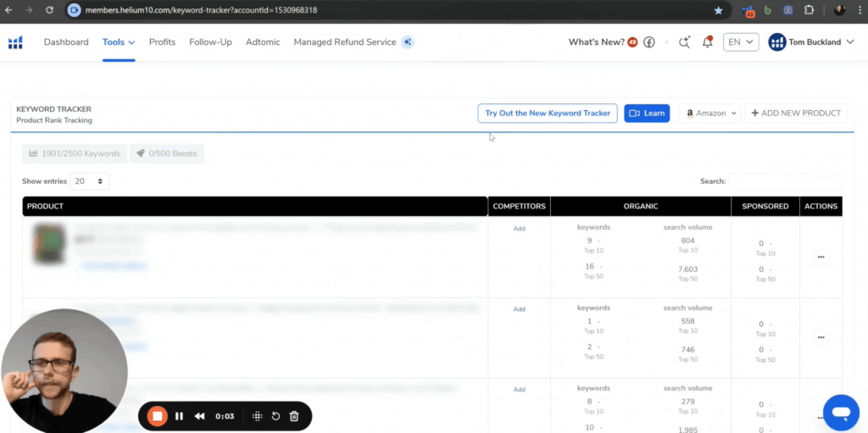Reload the page with refresh icon
Image resolution: width=868 pixels, height=433 pixels.
49,10
